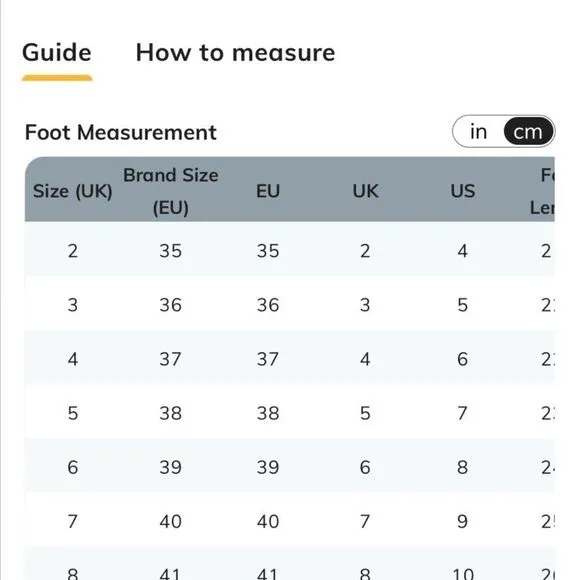Click the US column header

(x=463, y=191)
